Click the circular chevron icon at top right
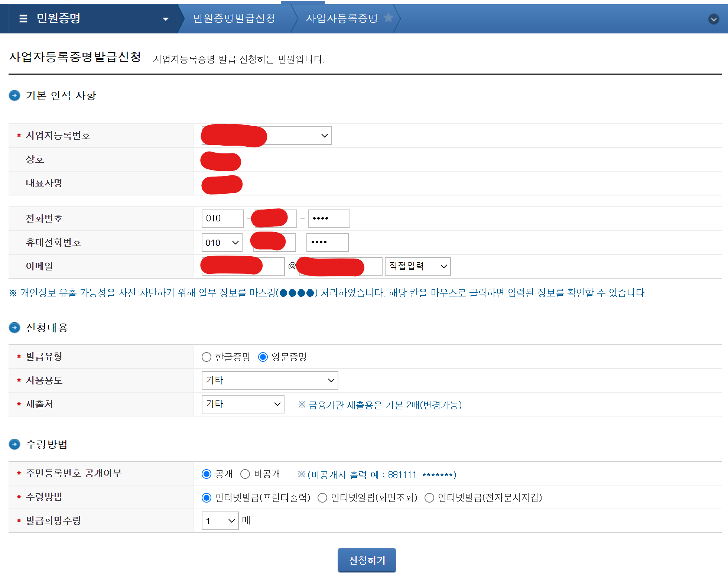 click(x=714, y=19)
